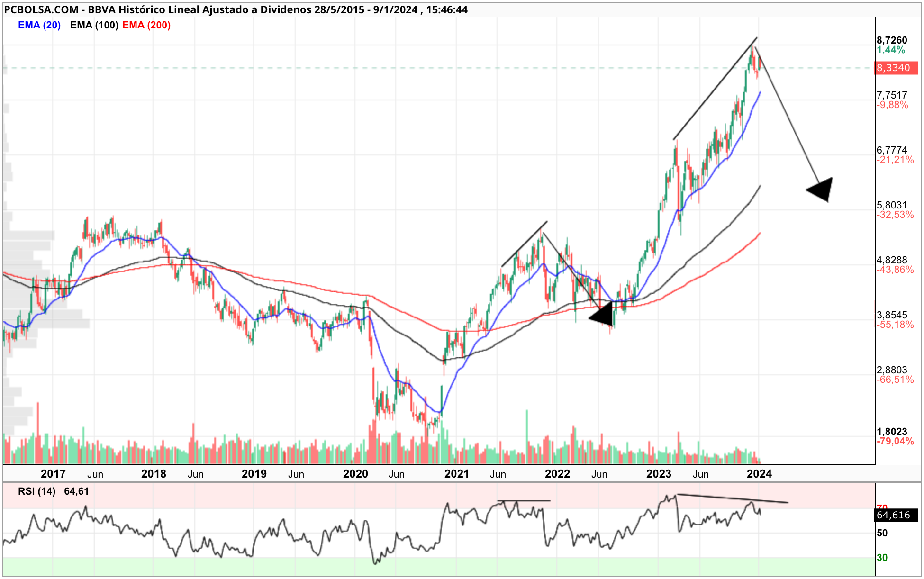The width and height of the screenshot is (924, 579).
Task: Click the EMA (200) legend label
Action: pos(146,25)
